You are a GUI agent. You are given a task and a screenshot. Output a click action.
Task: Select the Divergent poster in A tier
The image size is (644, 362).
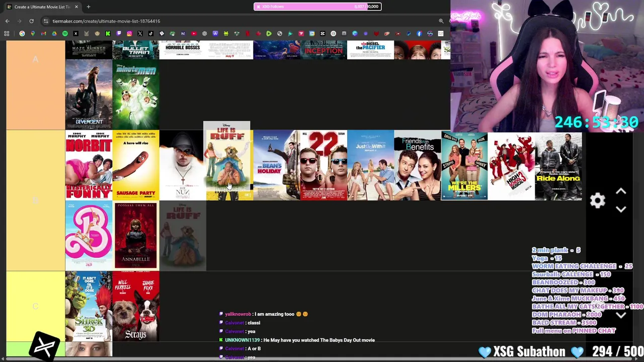(89, 95)
